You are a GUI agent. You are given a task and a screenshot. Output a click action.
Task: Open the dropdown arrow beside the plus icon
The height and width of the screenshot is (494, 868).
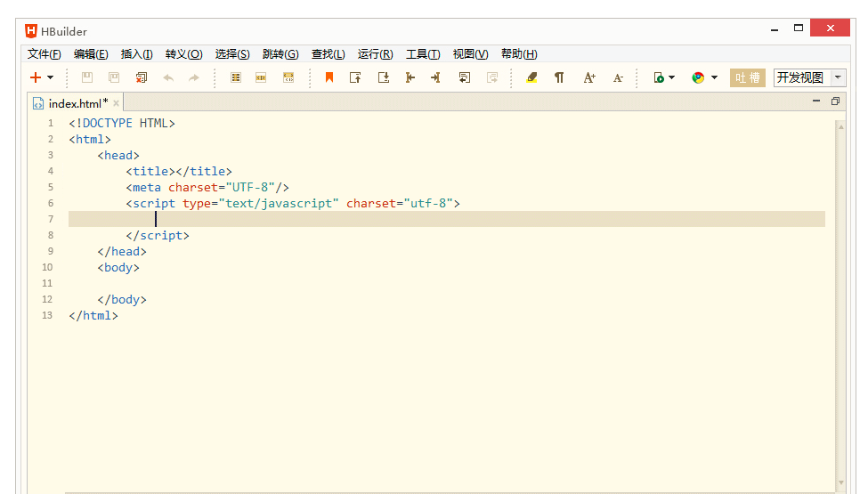[x=51, y=77]
